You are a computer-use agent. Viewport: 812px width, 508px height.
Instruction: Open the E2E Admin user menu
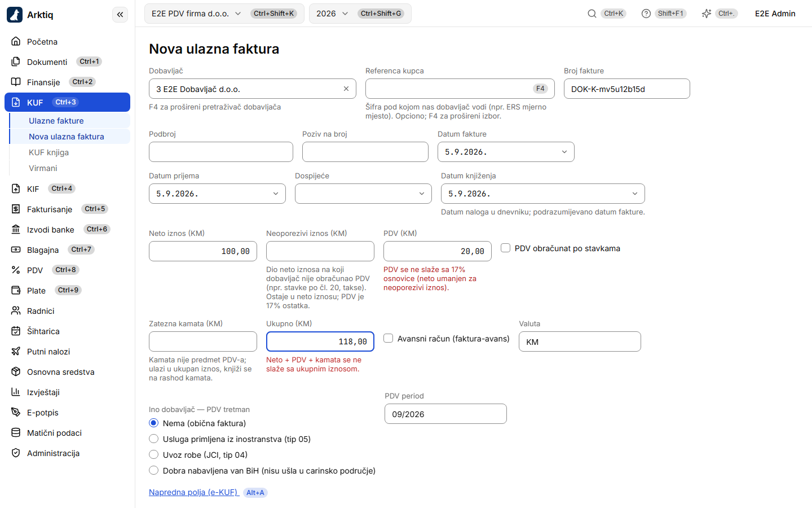pos(775,14)
